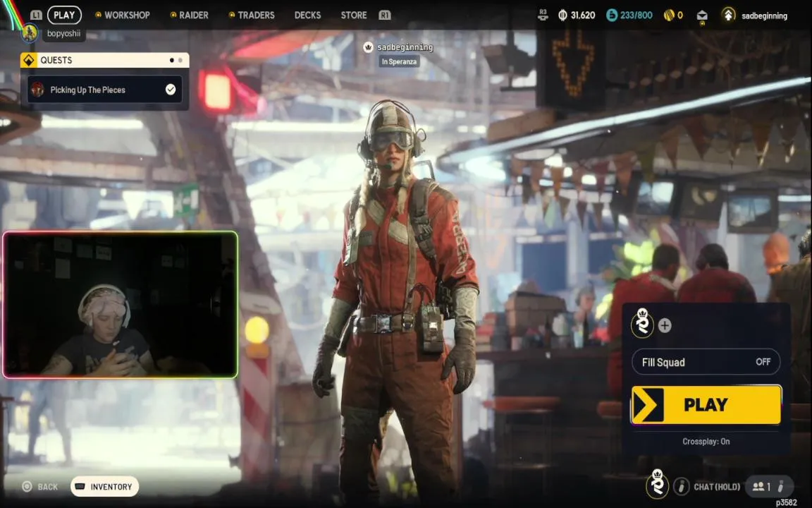The height and width of the screenshot is (508, 812).
Task: Open the QUESTS panel header
Action: pyautogui.click(x=104, y=60)
